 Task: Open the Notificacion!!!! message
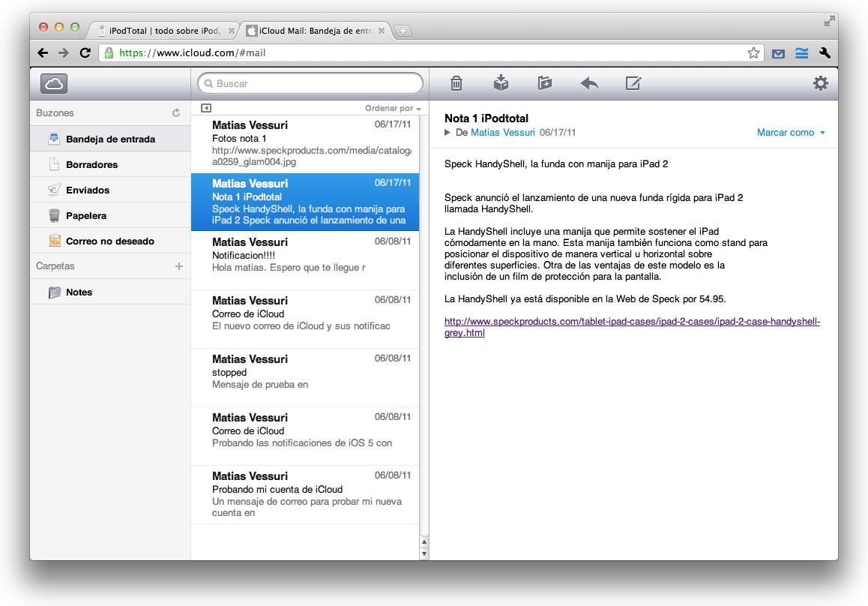(x=305, y=260)
